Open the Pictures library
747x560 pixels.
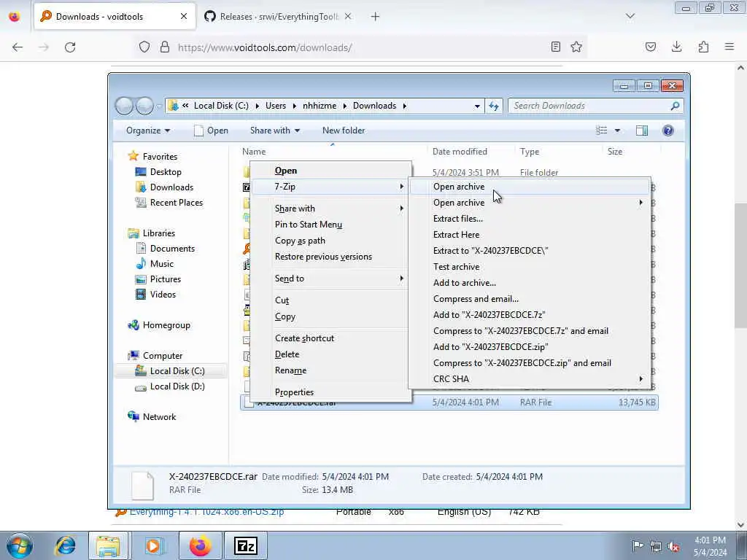[x=166, y=279]
